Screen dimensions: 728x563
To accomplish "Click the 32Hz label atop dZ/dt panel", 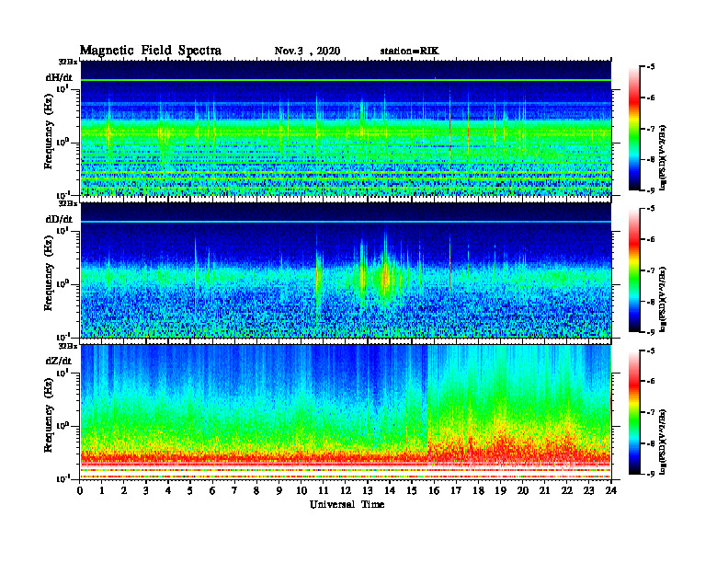I will (x=67, y=346).
